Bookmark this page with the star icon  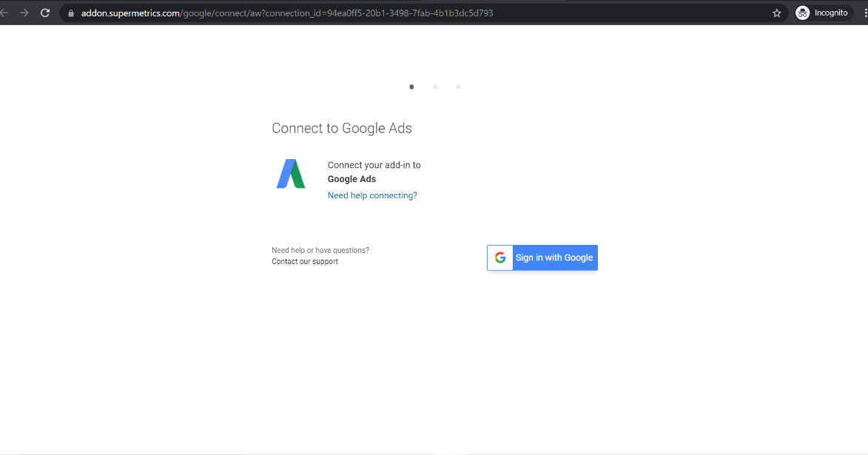coord(777,13)
